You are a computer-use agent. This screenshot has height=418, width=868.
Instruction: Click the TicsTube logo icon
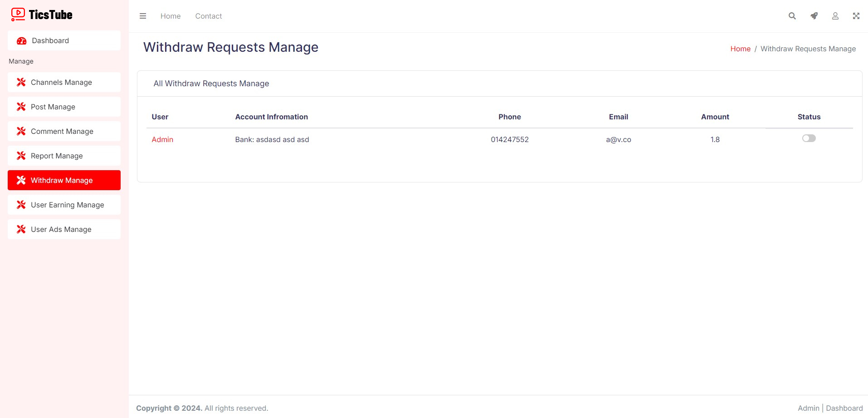click(x=18, y=15)
